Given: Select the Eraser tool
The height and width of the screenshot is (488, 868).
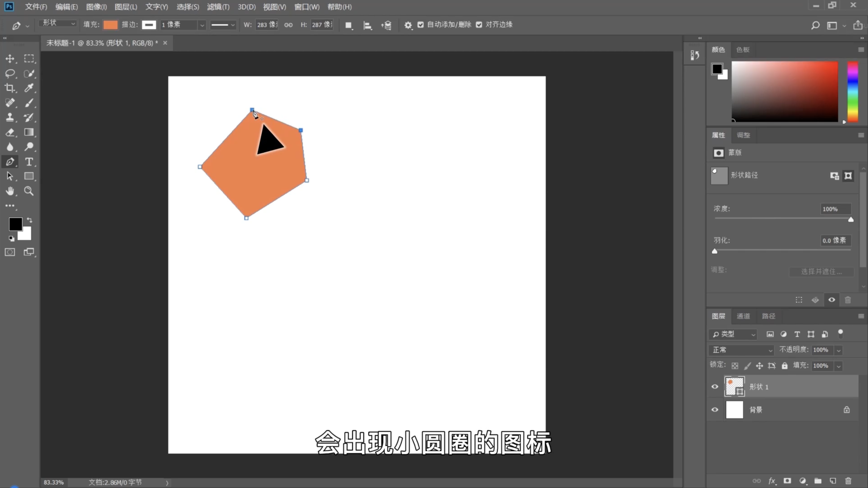Looking at the screenshot, I should click(x=10, y=132).
